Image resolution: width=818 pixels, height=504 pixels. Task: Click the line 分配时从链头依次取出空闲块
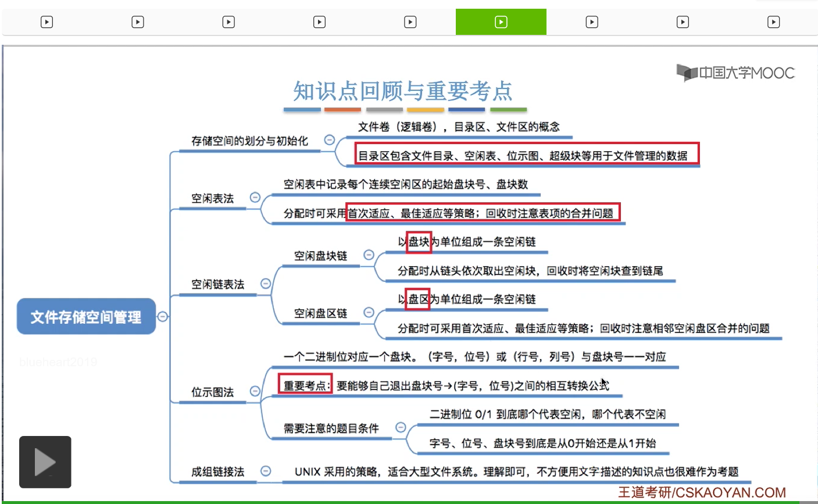(x=530, y=270)
